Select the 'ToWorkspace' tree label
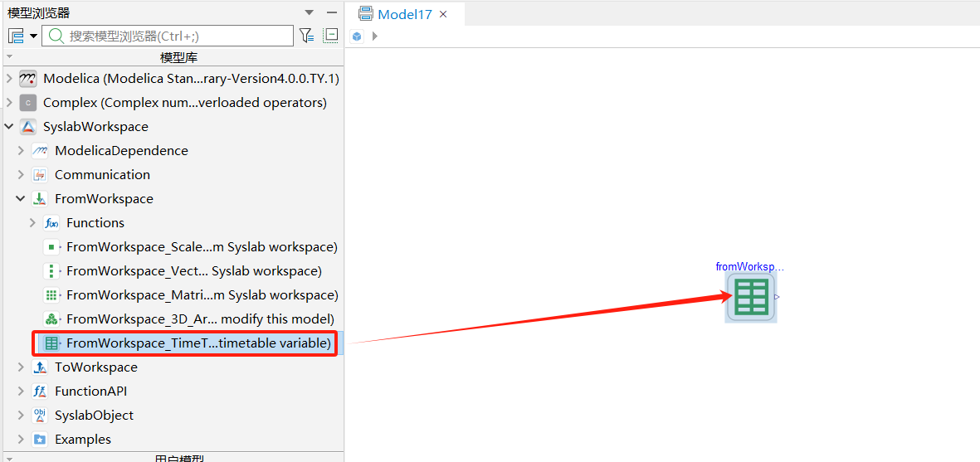 click(96, 367)
